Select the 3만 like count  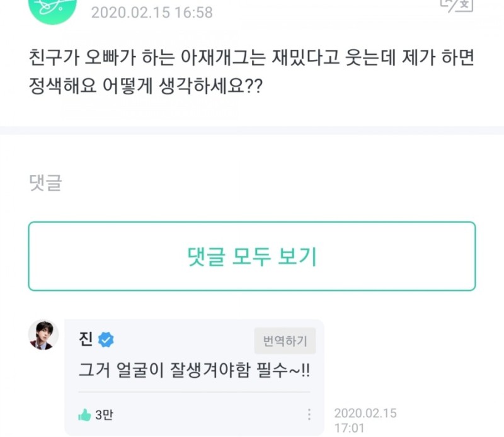coord(104,415)
